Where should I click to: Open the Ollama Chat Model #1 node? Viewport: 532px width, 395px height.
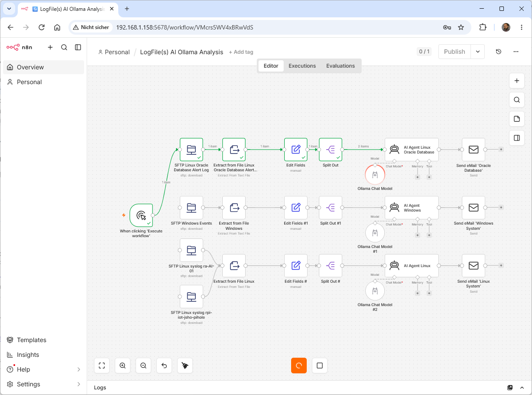[x=375, y=233]
